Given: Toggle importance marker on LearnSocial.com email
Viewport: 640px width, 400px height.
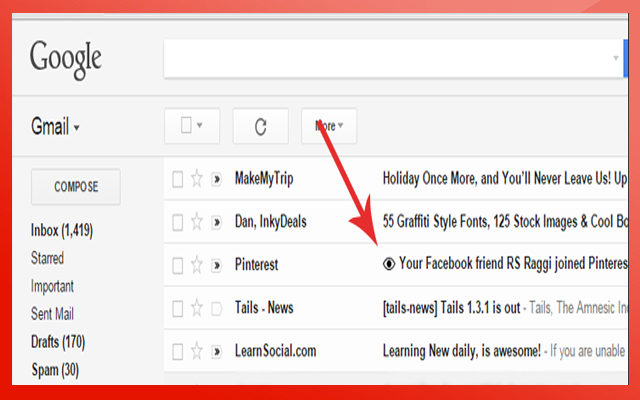Looking at the screenshot, I should 216,352.
